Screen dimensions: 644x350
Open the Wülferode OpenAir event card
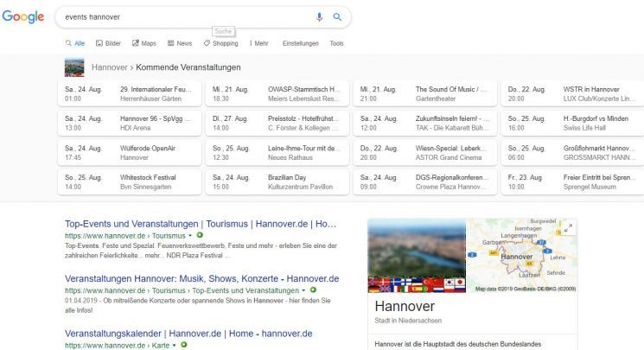click(x=130, y=152)
